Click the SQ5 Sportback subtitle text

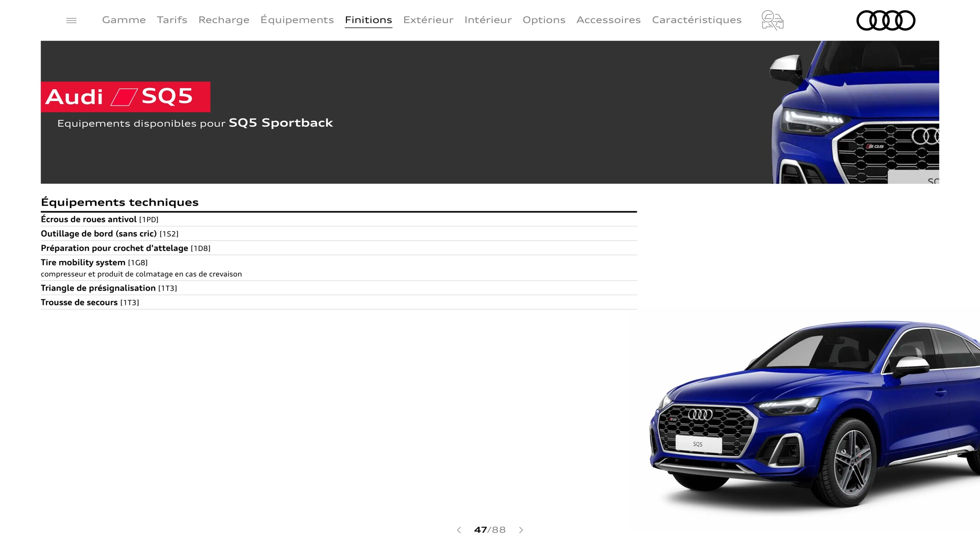[281, 123]
